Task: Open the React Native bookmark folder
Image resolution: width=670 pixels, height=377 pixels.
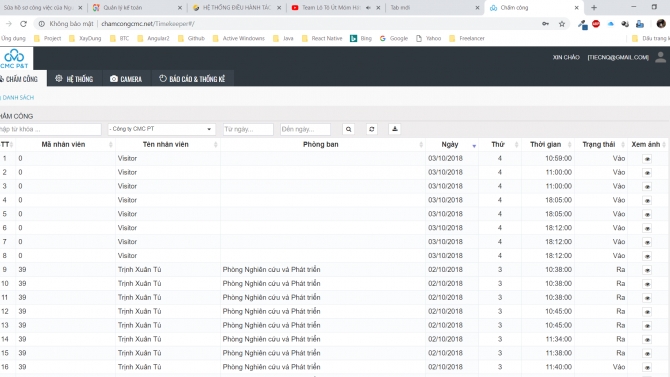Action: (x=322, y=38)
